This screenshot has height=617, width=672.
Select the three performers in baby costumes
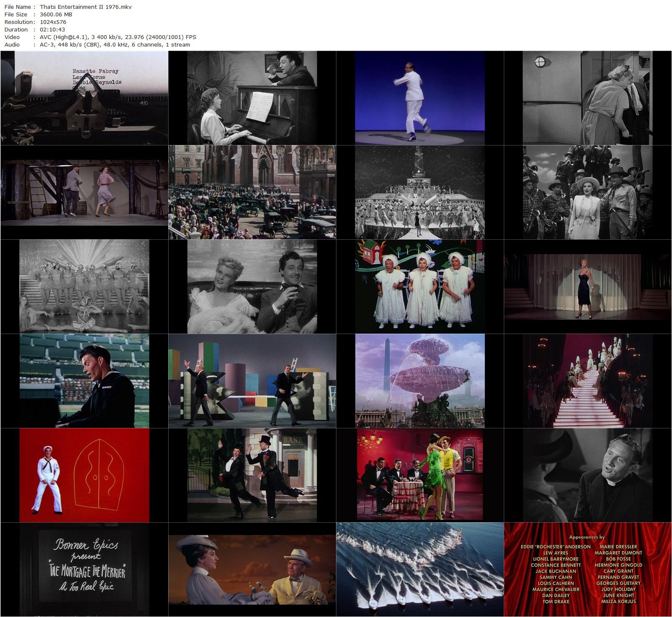[420, 287]
